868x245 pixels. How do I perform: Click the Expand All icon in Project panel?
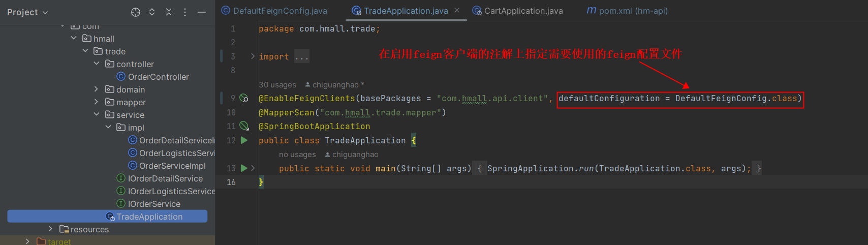152,12
